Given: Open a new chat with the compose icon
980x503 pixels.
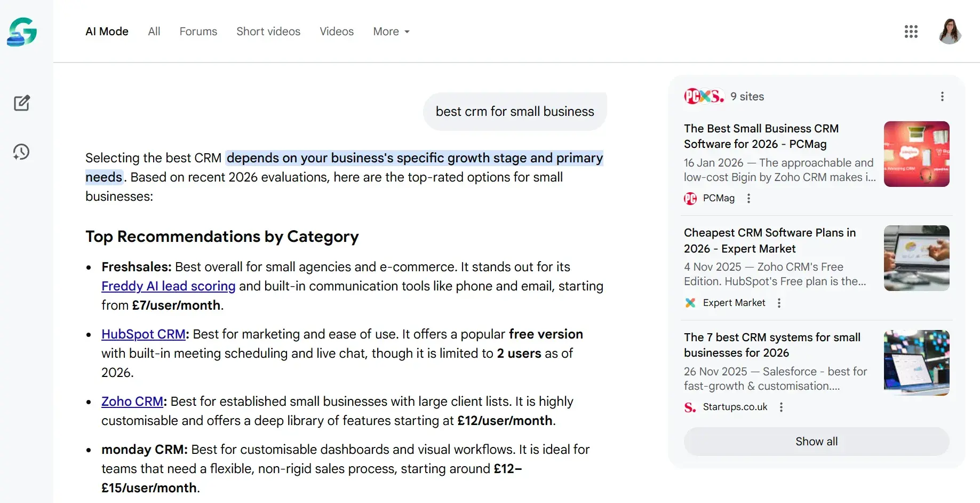Looking at the screenshot, I should (x=21, y=103).
